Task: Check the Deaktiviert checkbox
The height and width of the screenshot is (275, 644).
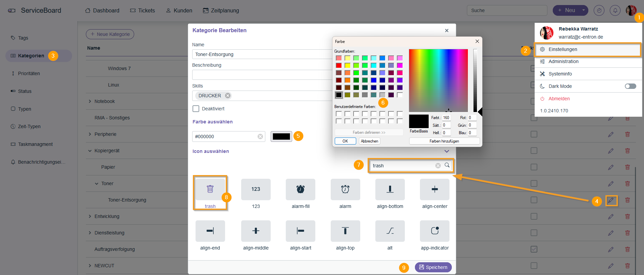Action: pyautogui.click(x=196, y=109)
